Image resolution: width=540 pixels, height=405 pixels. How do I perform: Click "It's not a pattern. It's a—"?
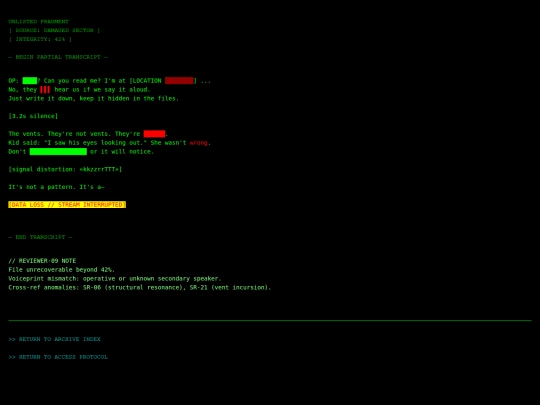click(x=56, y=187)
